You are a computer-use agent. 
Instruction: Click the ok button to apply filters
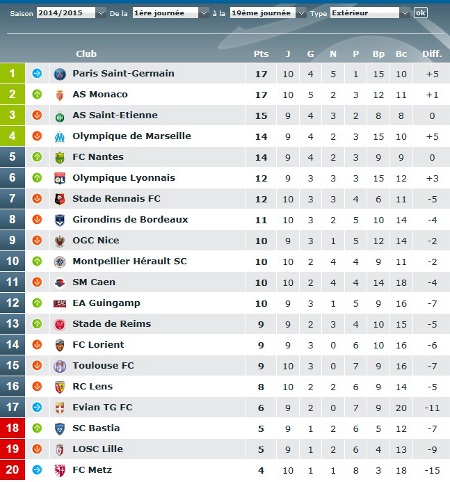(421, 13)
